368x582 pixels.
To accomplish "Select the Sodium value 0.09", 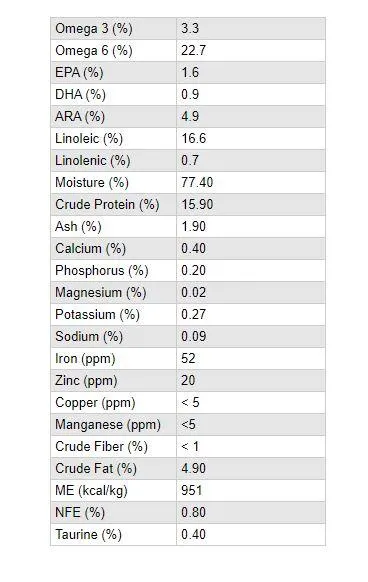I will point(193,336).
